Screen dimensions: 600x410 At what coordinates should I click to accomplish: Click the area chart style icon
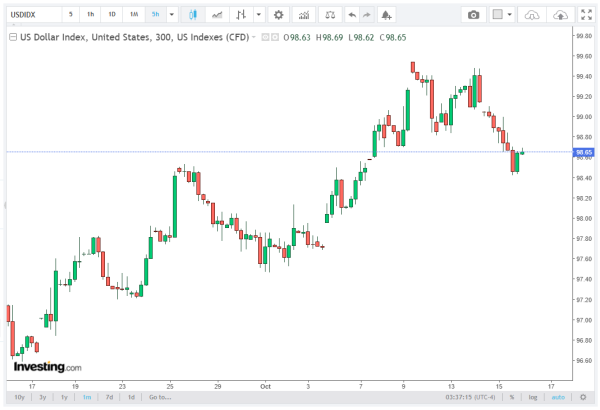coord(217,15)
